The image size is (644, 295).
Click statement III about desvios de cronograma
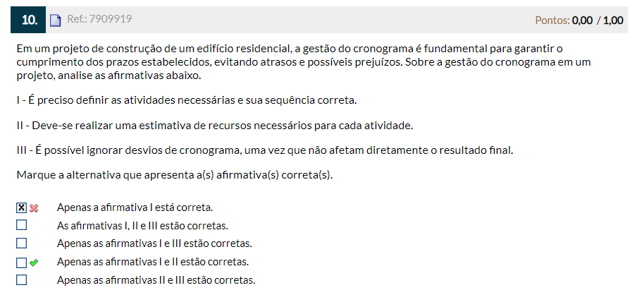(265, 150)
